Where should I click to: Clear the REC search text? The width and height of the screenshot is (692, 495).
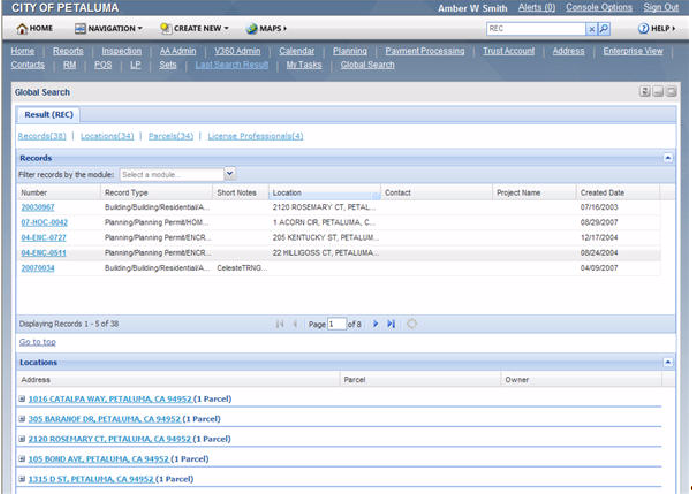[x=591, y=29]
